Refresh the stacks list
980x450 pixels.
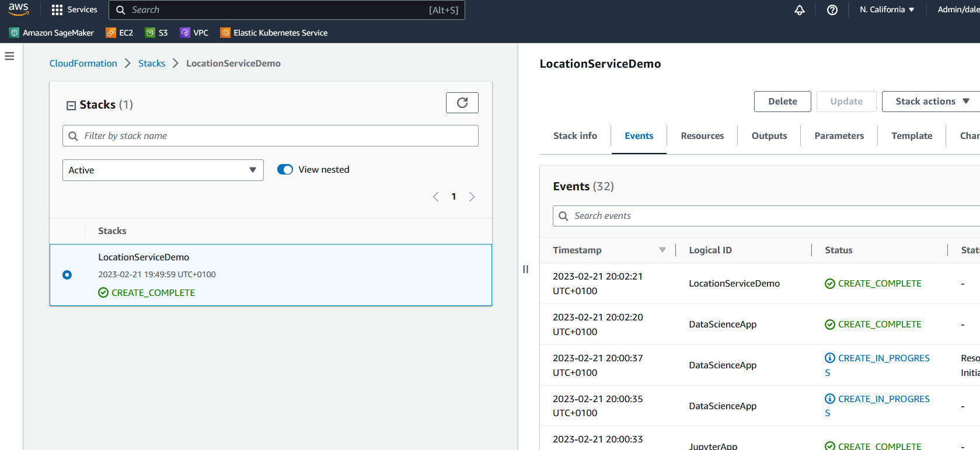(x=462, y=103)
